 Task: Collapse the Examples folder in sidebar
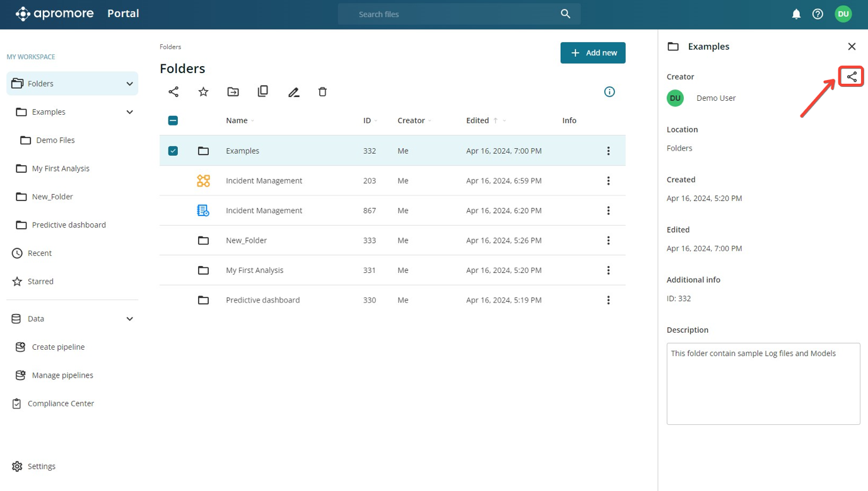[x=129, y=112]
